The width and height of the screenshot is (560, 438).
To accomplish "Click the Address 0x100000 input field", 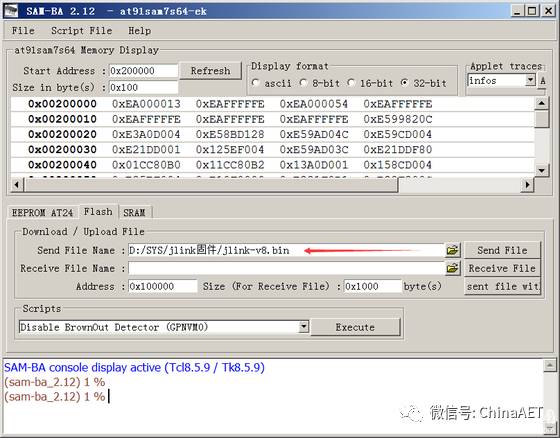I will tap(162, 286).
